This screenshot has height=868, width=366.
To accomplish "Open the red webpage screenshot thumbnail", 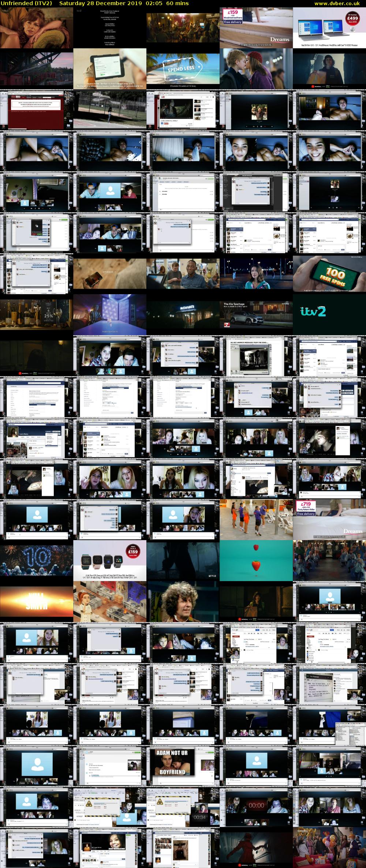I will [x=37, y=110].
